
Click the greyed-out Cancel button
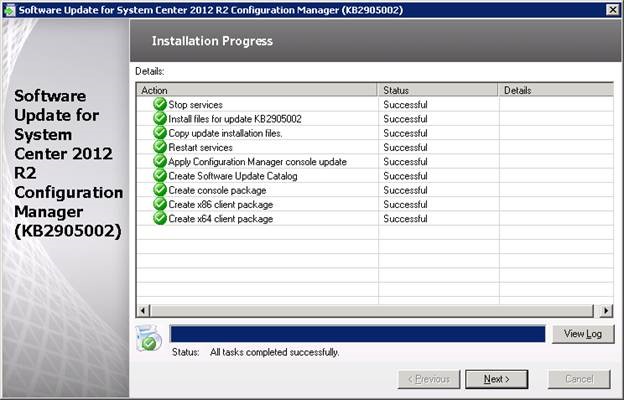pyautogui.click(x=579, y=379)
